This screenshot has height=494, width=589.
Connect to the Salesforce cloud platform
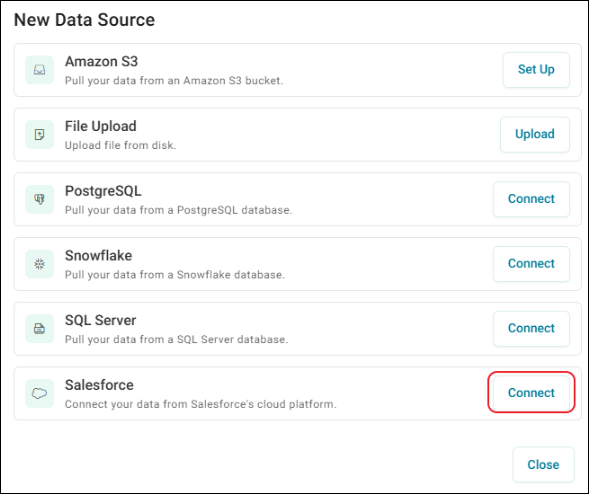click(531, 393)
